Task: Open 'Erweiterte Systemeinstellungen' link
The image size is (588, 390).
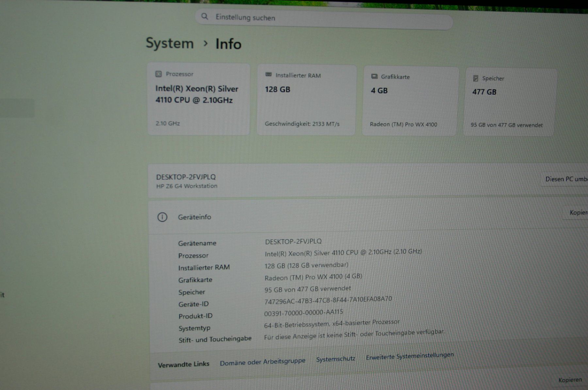Action: [410, 356]
